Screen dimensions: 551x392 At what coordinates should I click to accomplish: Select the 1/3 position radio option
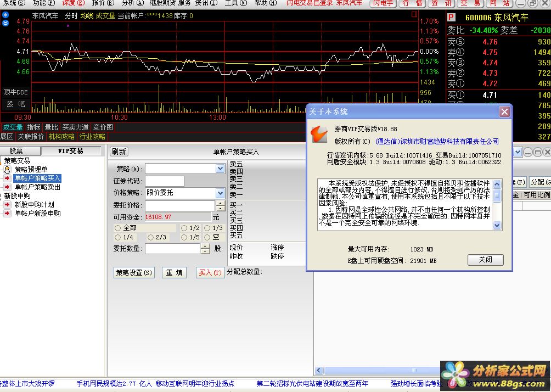pyautogui.click(x=207, y=228)
